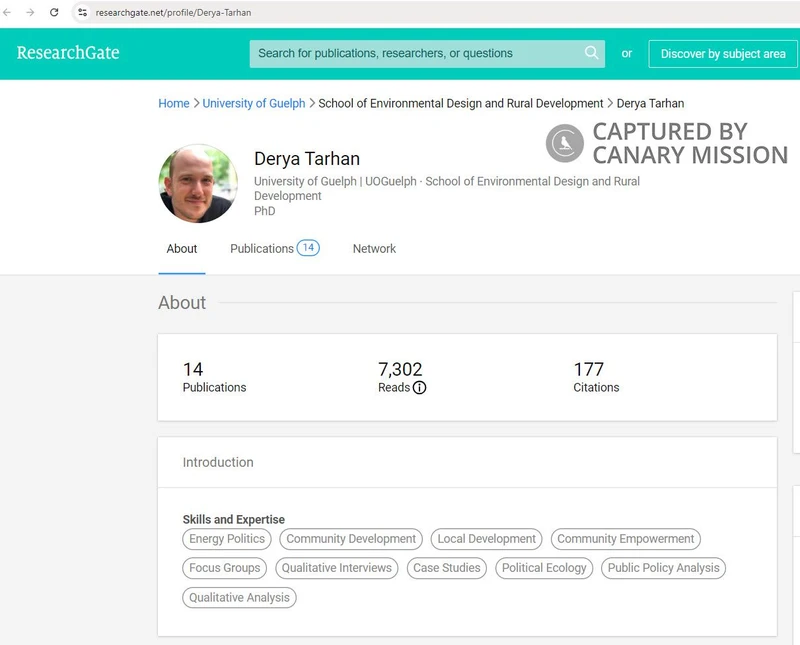Click the ResearchGate logo
The image size is (800, 645).
pyautogui.click(x=68, y=53)
